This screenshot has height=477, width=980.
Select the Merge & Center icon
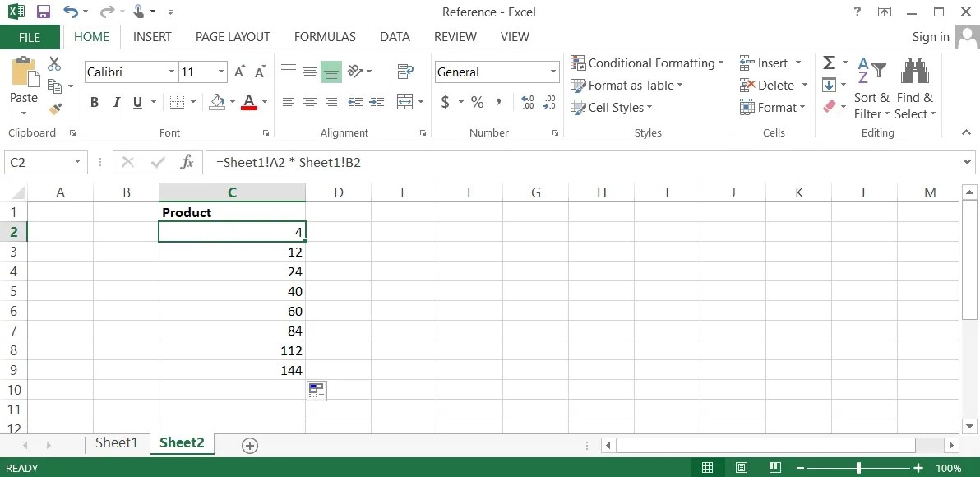point(406,102)
